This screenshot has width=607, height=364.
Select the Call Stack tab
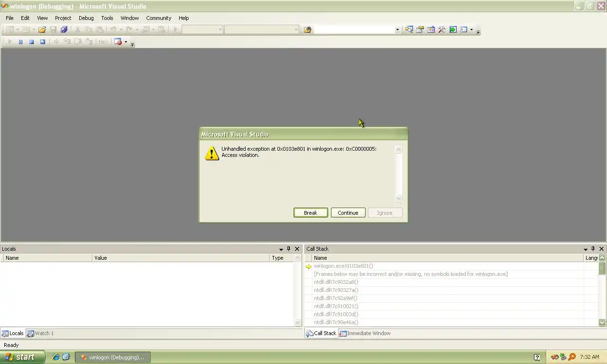tap(321, 333)
